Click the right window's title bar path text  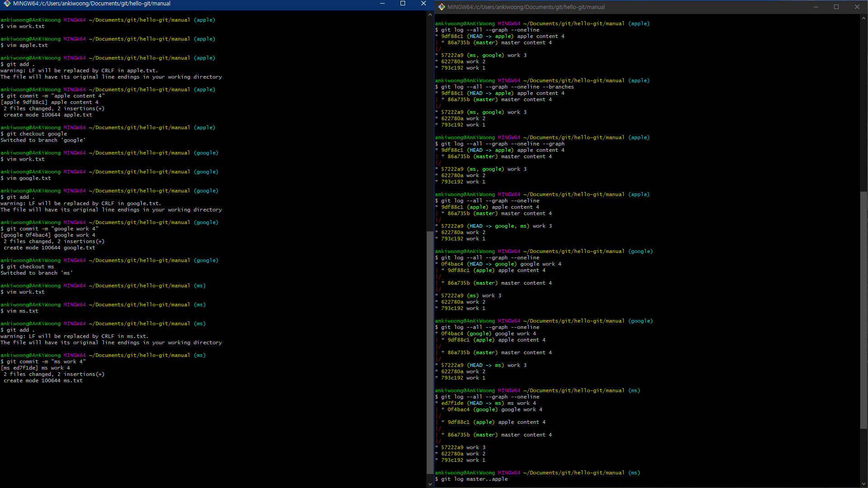click(526, 7)
